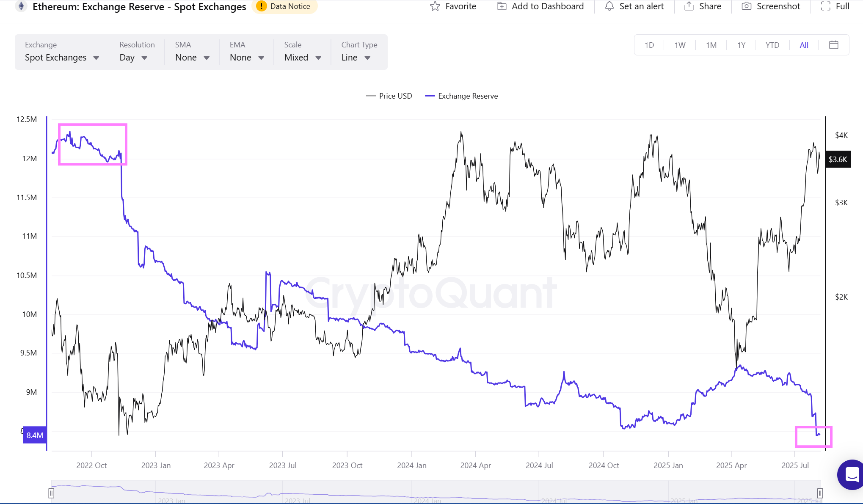863x504 pixels.
Task: Select the 1Y time range tab
Action: pos(741,45)
